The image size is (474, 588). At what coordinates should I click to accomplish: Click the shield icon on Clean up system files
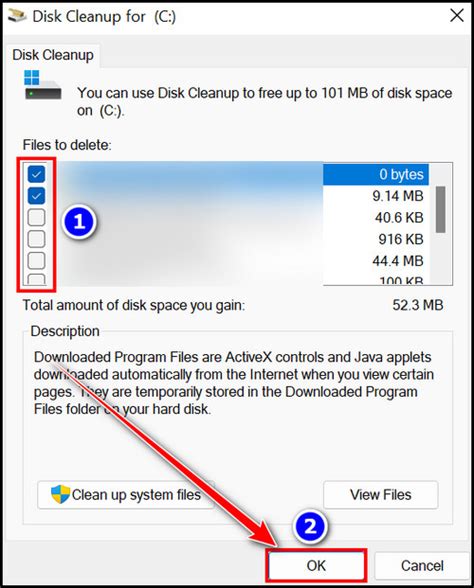(x=60, y=494)
